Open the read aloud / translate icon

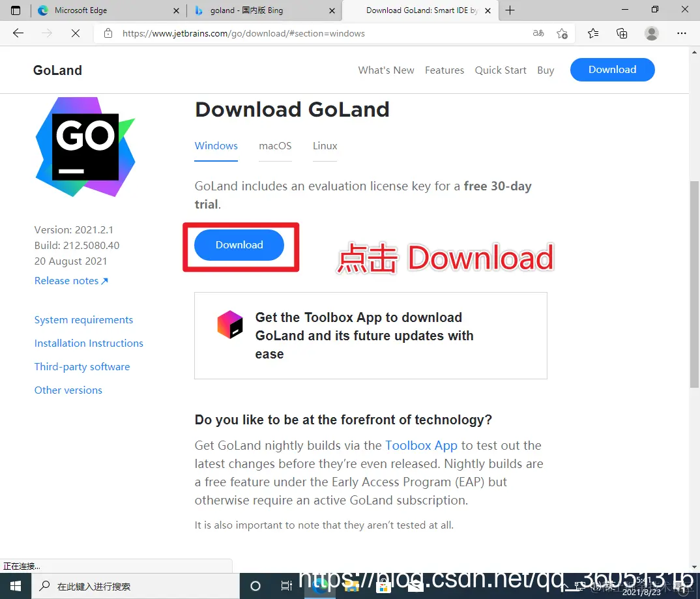[x=538, y=33]
